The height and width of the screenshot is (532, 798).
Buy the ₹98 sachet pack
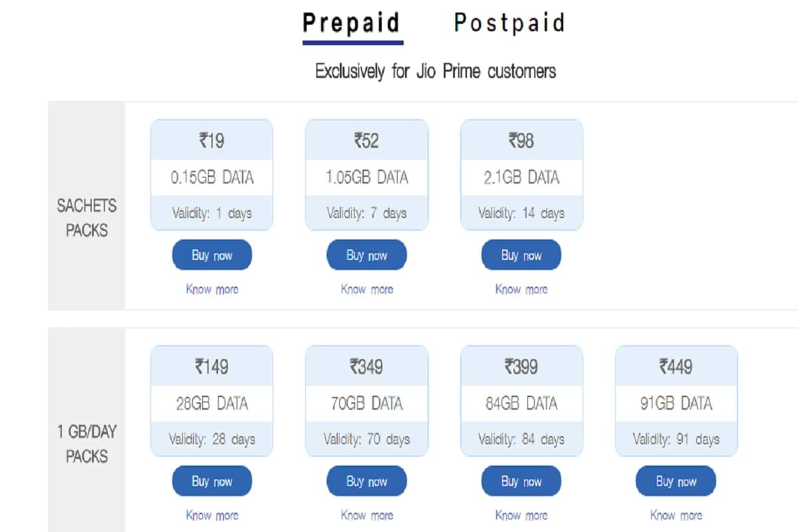click(521, 255)
